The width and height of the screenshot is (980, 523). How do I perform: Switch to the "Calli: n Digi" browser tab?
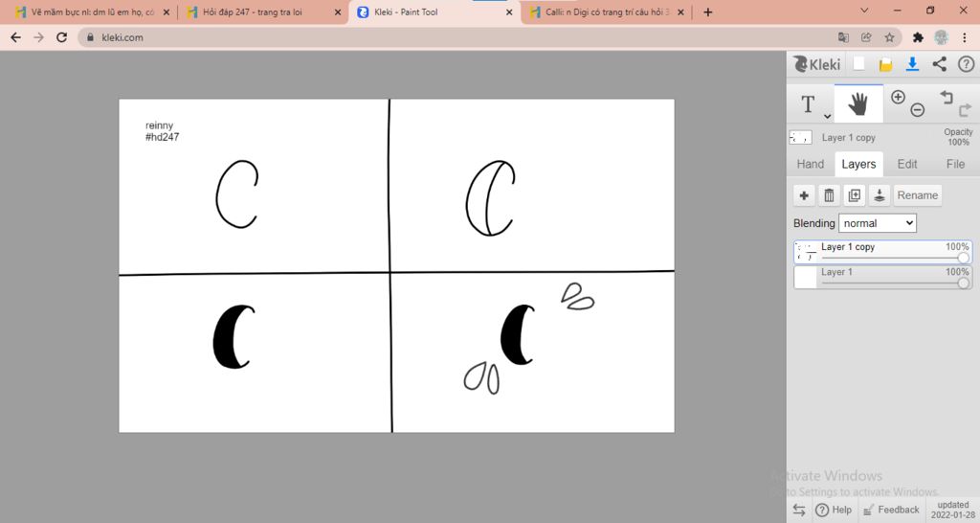coord(604,11)
